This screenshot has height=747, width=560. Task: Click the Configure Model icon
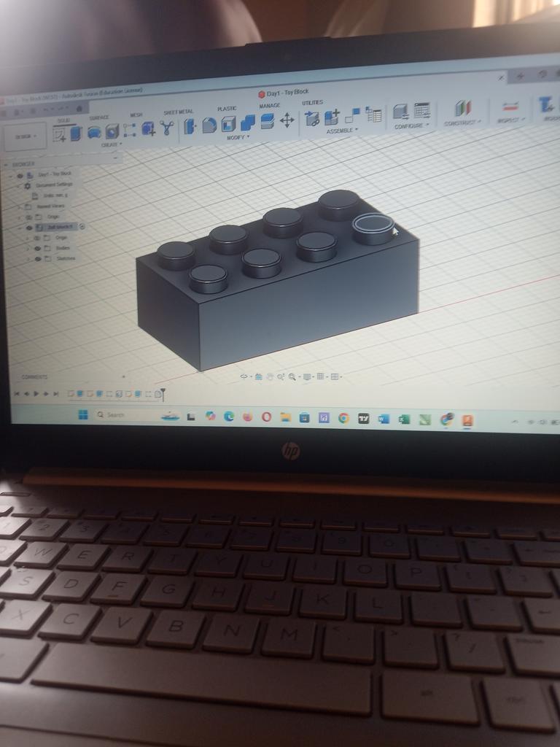401,112
